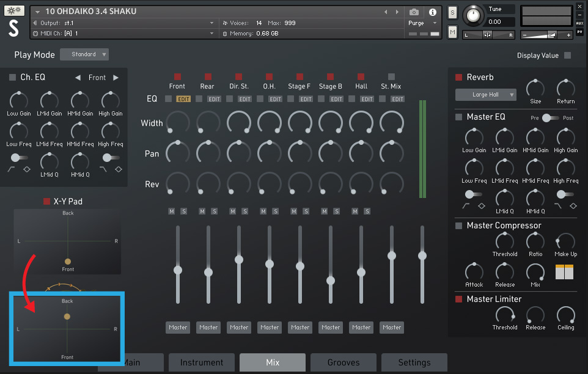Open the Large Hall reverb type dropdown

point(486,95)
